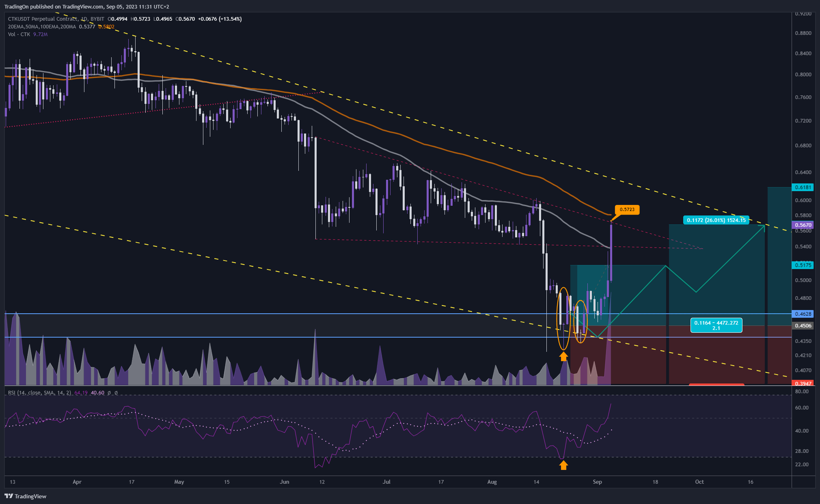The width and height of the screenshot is (820, 504).
Task: Click the red 0.3947 stop price tag
Action: [x=803, y=383]
